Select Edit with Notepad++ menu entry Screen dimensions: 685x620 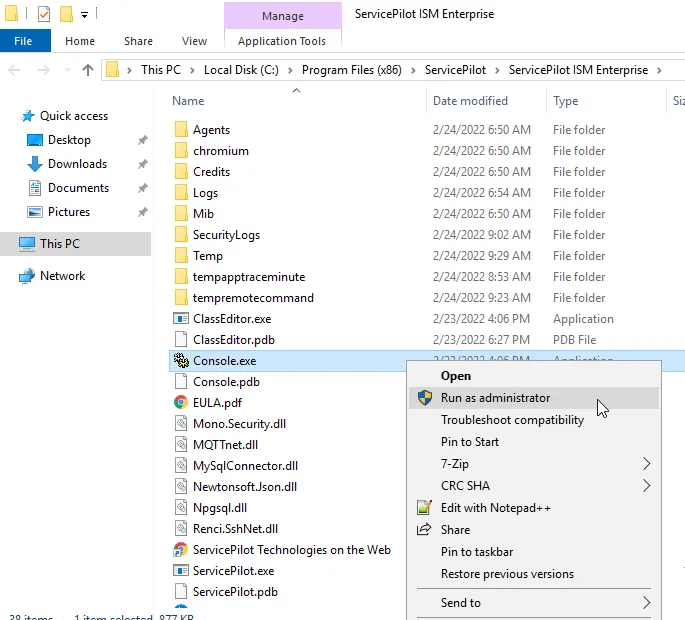tap(495, 508)
